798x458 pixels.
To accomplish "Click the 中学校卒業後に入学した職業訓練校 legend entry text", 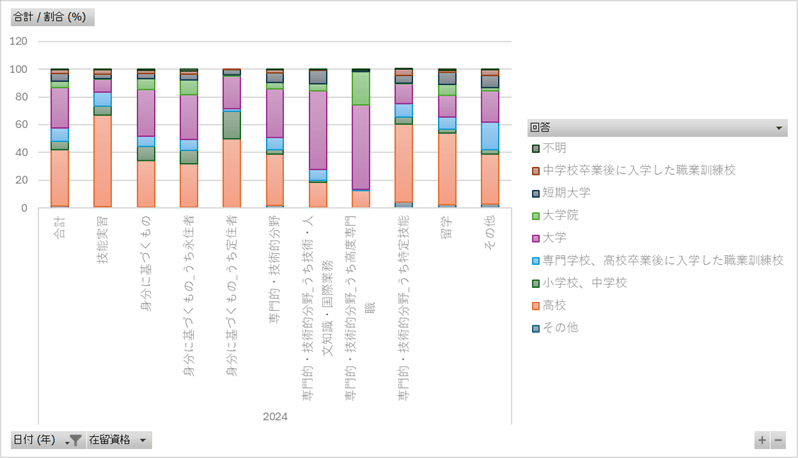I will (639, 170).
